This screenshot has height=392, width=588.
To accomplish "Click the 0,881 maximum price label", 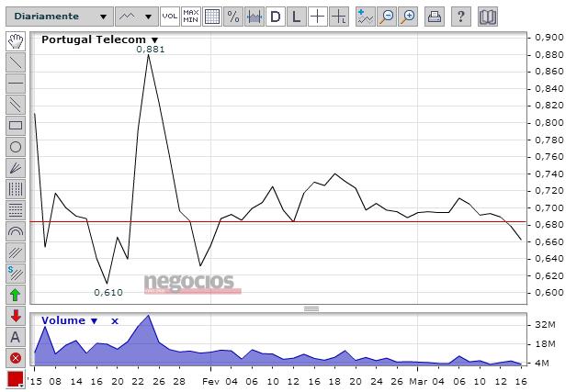I will (151, 50).
